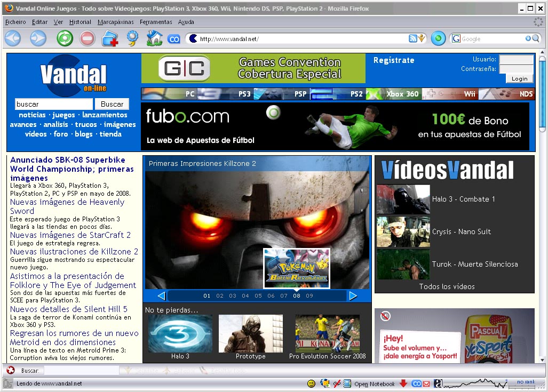Stop loading with the red stop icon
Viewport: 548px width, 392px height.
tap(88, 38)
